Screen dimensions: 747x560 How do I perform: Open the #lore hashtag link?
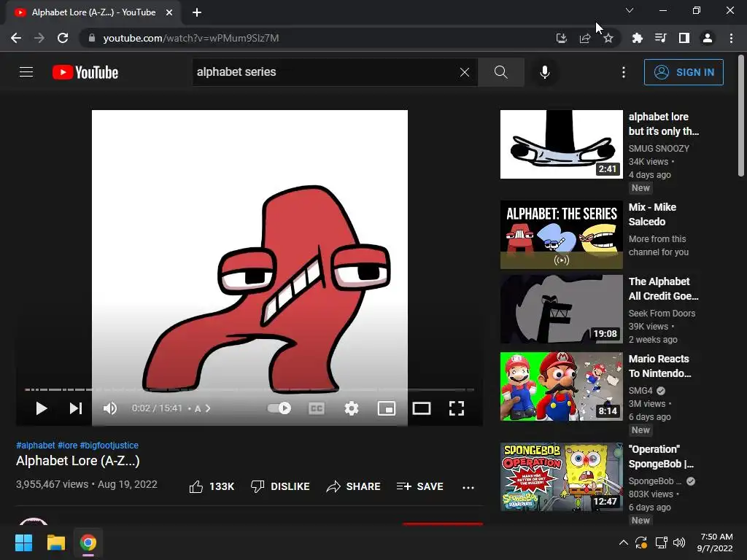pos(68,446)
